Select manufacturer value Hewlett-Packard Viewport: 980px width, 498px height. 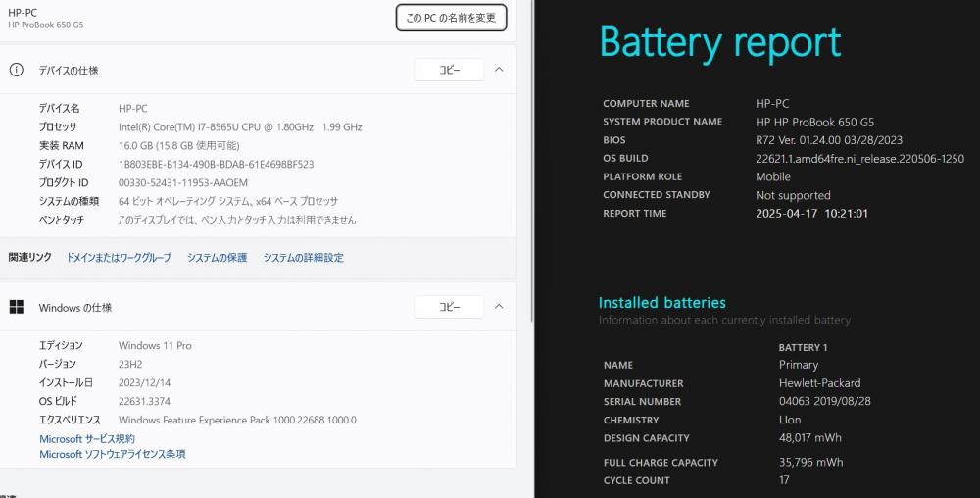pyautogui.click(x=820, y=383)
